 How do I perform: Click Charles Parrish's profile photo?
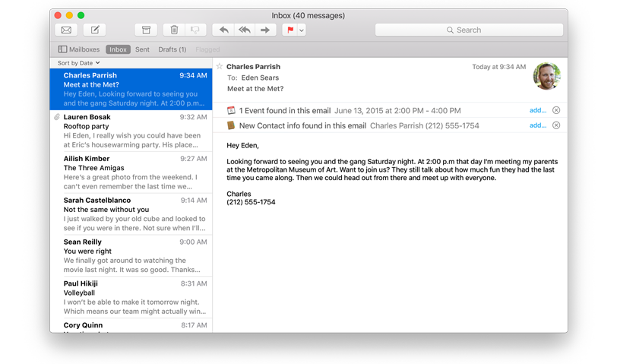click(x=546, y=76)
